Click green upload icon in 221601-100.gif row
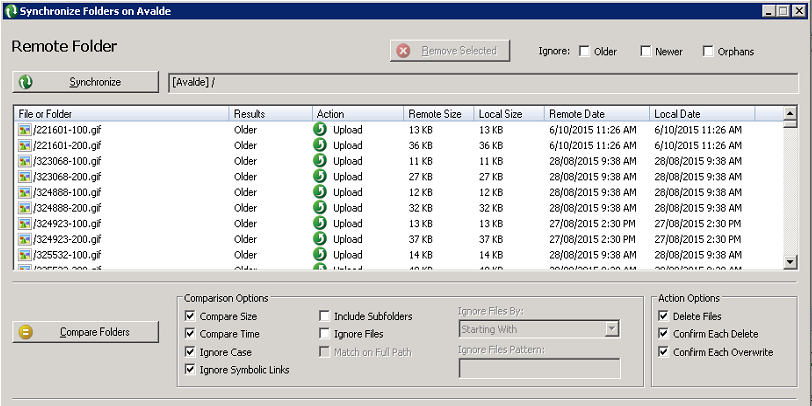 (x=320, y=129)
